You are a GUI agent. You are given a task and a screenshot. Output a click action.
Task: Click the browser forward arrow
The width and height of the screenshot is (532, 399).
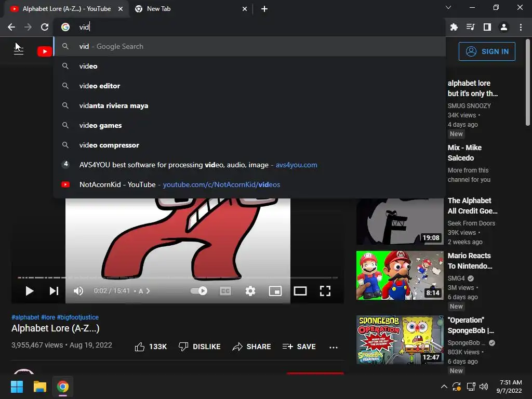[x=28, y=27]
